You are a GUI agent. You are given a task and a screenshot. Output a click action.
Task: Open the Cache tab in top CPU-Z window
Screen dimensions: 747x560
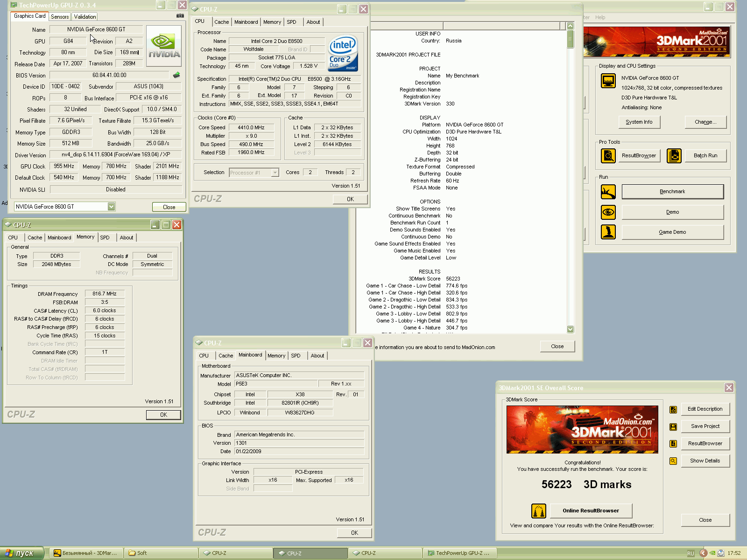click(222, 22)
